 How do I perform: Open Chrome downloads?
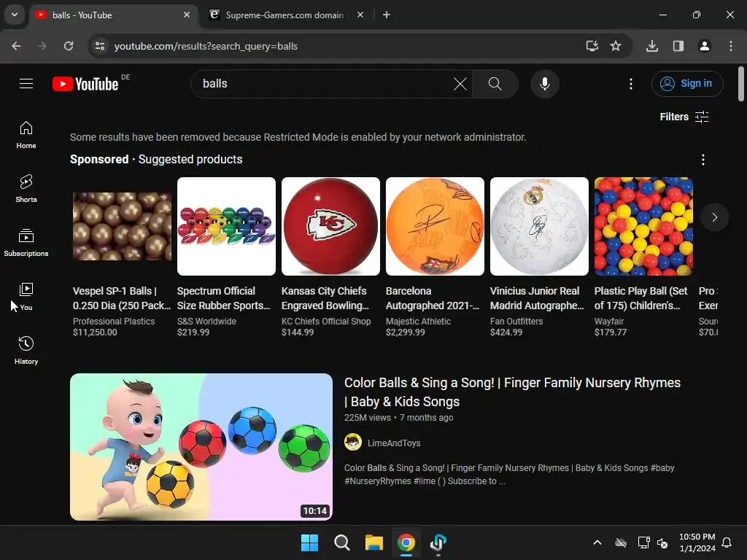(x=652, y=46)
